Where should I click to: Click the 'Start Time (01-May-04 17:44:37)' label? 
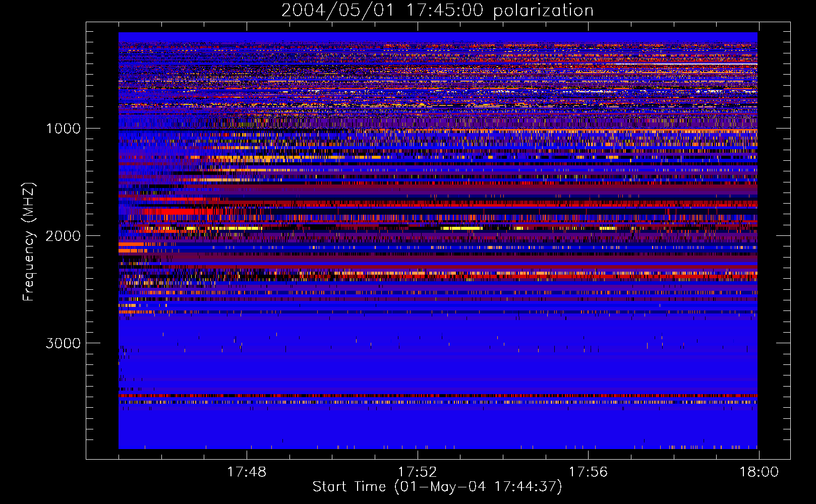[x=437, y=487]
